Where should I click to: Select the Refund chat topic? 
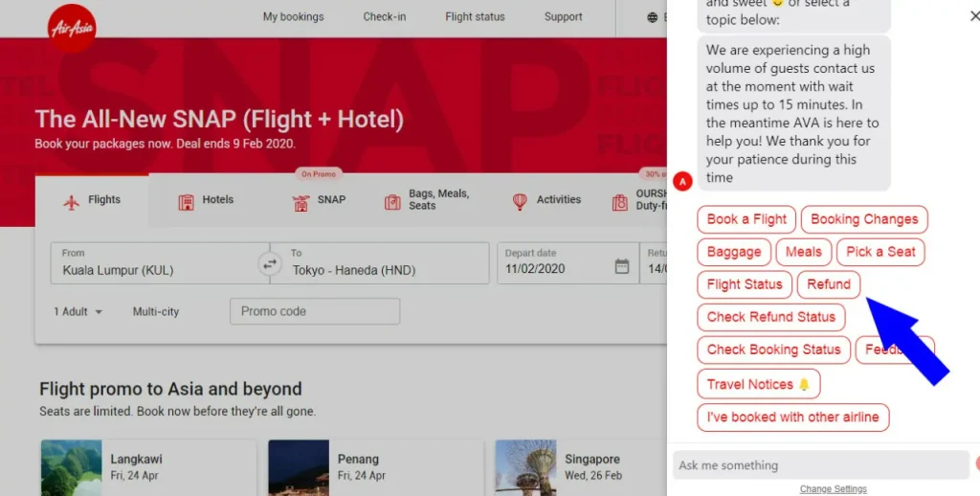[x=829, y=284]
